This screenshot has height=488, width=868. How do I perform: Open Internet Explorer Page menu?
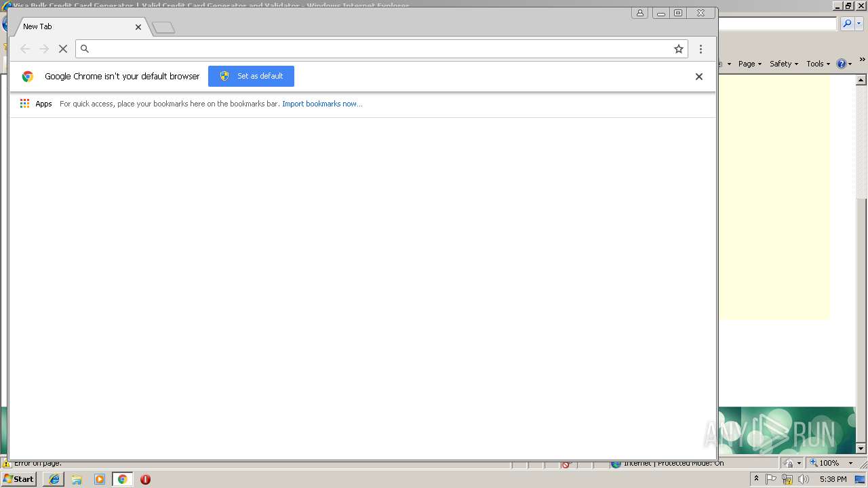(x=749, y=64)
